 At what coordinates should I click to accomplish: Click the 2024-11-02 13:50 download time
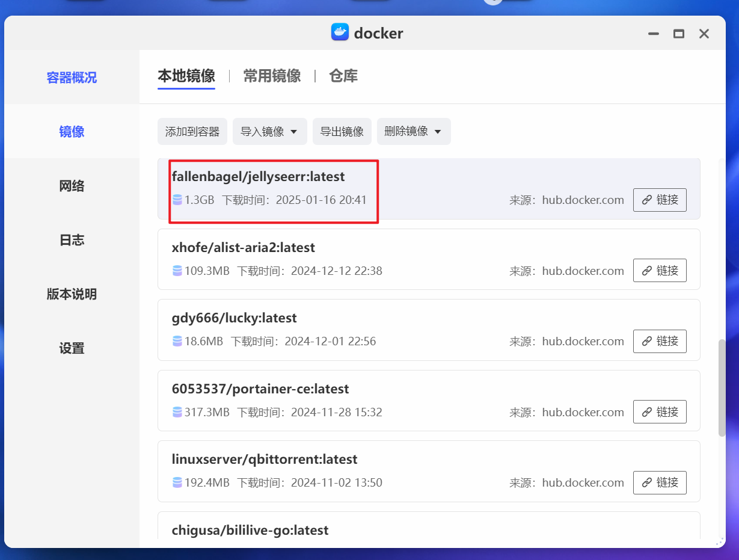tap(337, 482)
